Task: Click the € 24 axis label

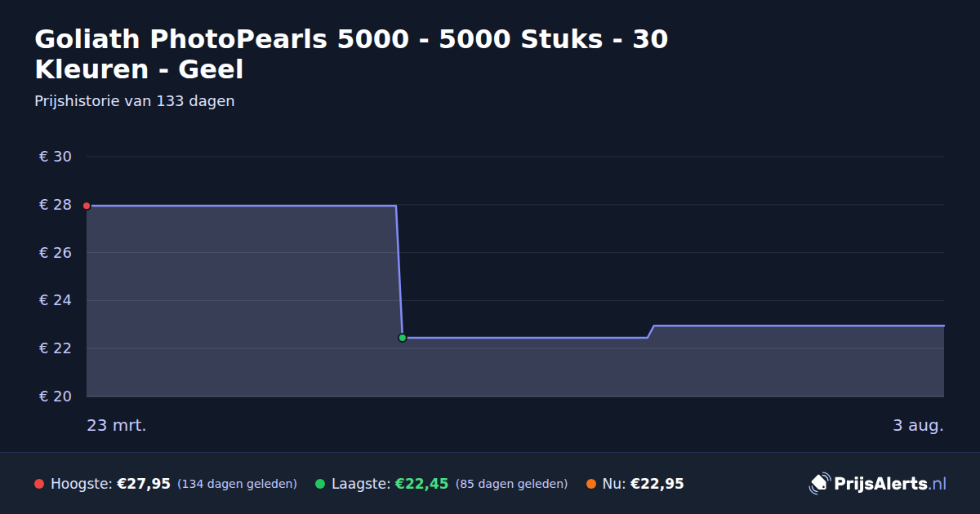Action: point(56,300)
